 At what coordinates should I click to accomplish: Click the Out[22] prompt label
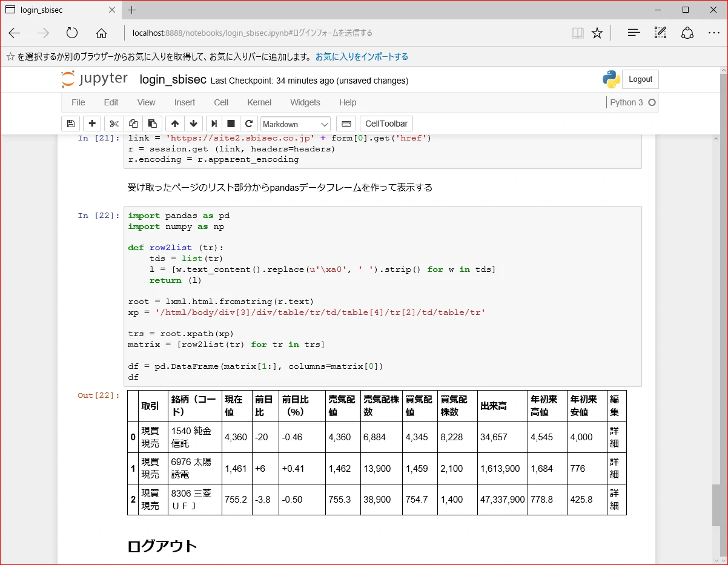point(99,395)
